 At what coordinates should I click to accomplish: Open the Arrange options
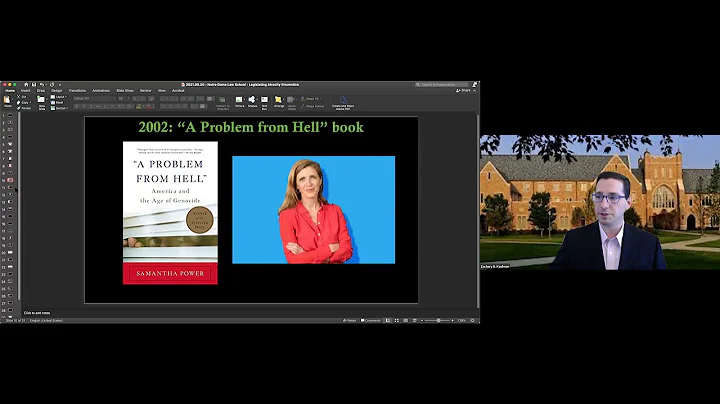(279, 102)
